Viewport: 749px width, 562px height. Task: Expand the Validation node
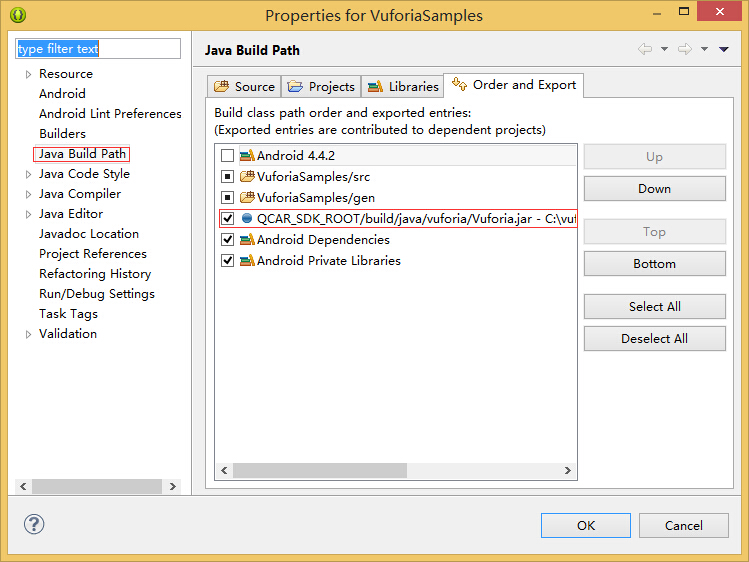(28, 334)
